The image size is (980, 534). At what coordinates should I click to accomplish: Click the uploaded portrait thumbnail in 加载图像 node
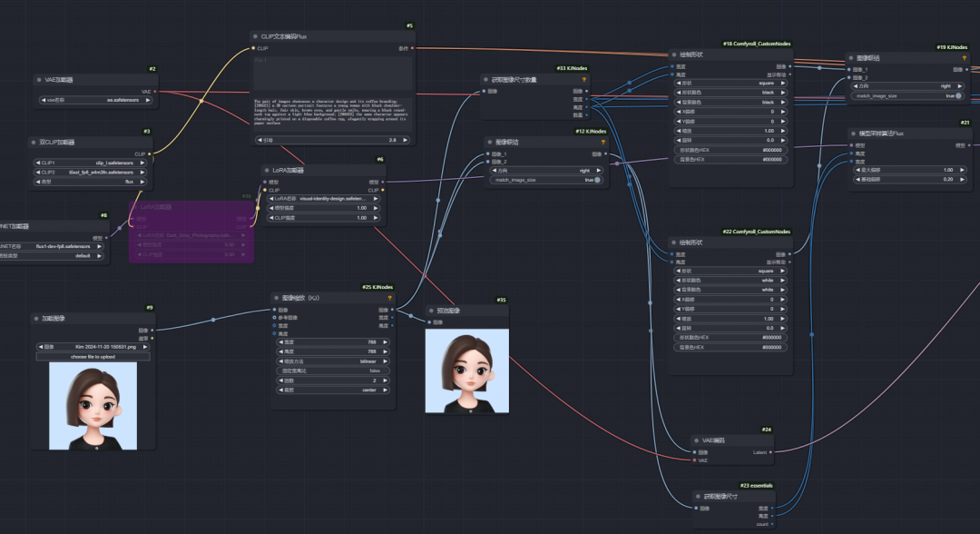pos(93,406)
